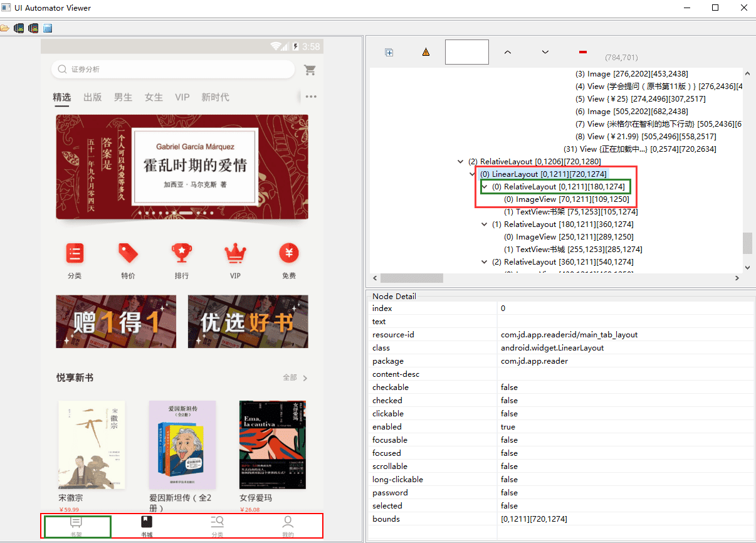Capture a compressed hierarchy screenshot (second phone icon)
This screenshot has height=543, width=756.
33,28
